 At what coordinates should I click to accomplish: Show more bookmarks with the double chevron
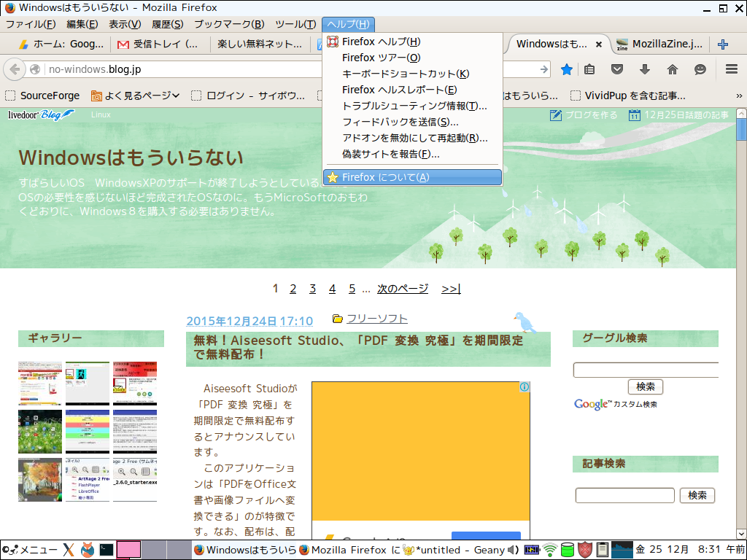pyautogui.click(x=739, y=96)
